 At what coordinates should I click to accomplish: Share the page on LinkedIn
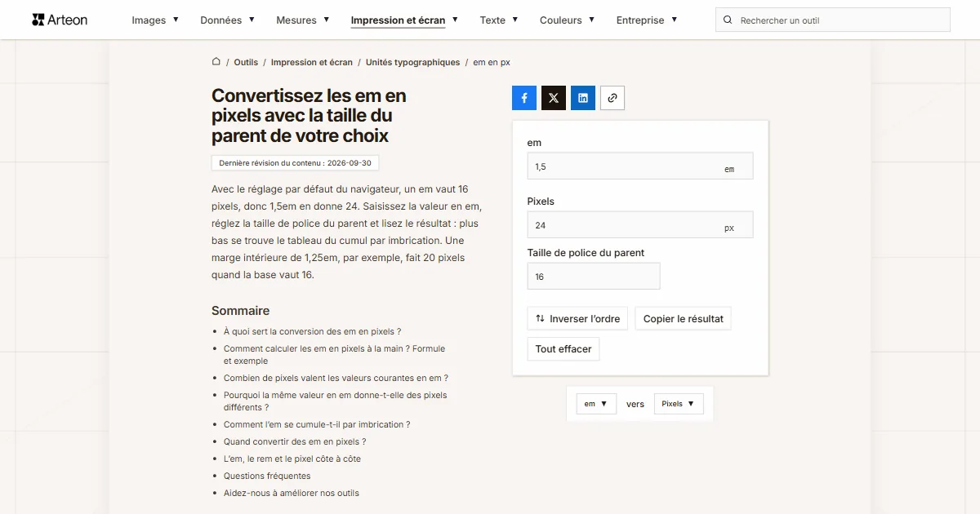(583, 98)
